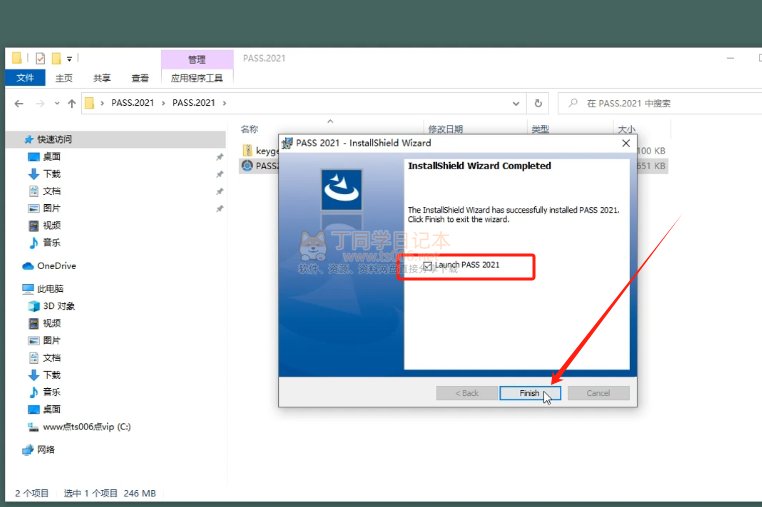Switch to the 共享 ribbon tab
Viewport: 762px width, 507px height.
[102, 78]
